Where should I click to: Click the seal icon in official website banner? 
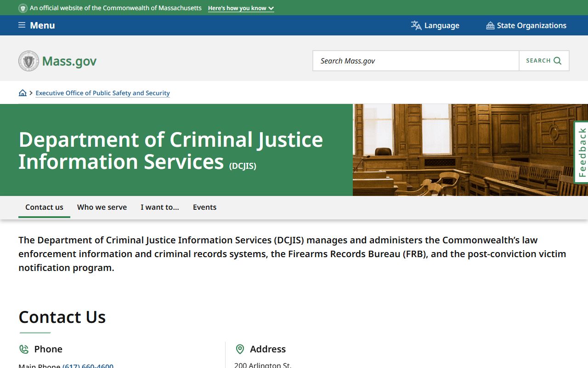click(23, 8)
